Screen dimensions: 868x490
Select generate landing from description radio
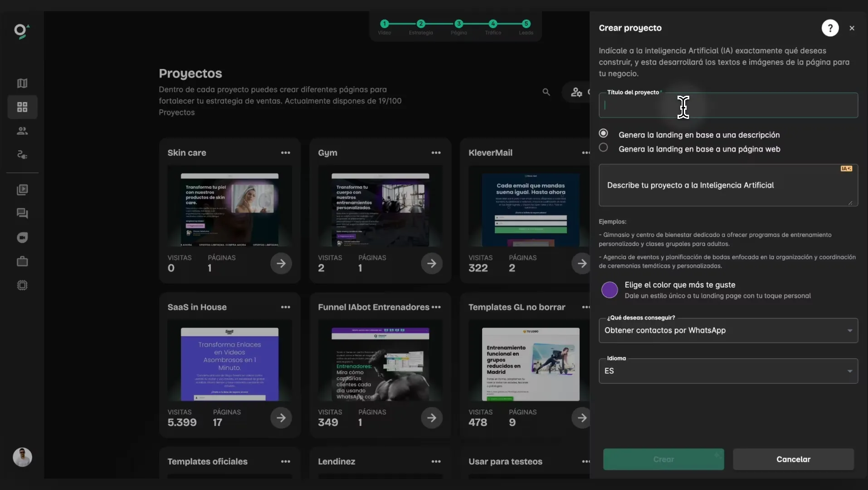(603, 133)
